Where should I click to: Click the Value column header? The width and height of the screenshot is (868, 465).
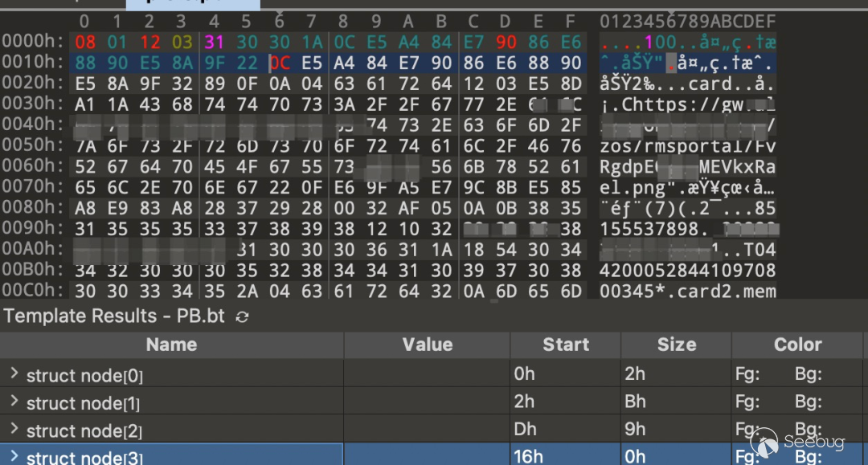click(x=427, y=345)
